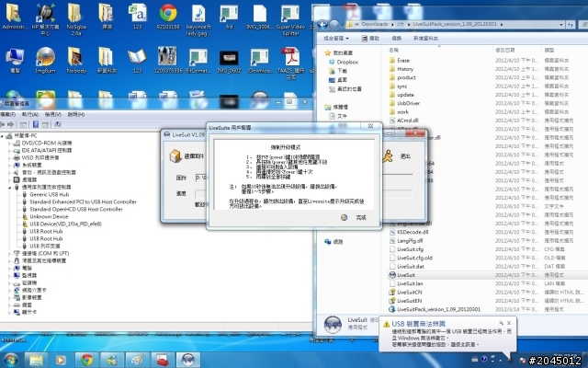588x368 pixels.
Task: Click the Windows Start orb
Action: 11,360
